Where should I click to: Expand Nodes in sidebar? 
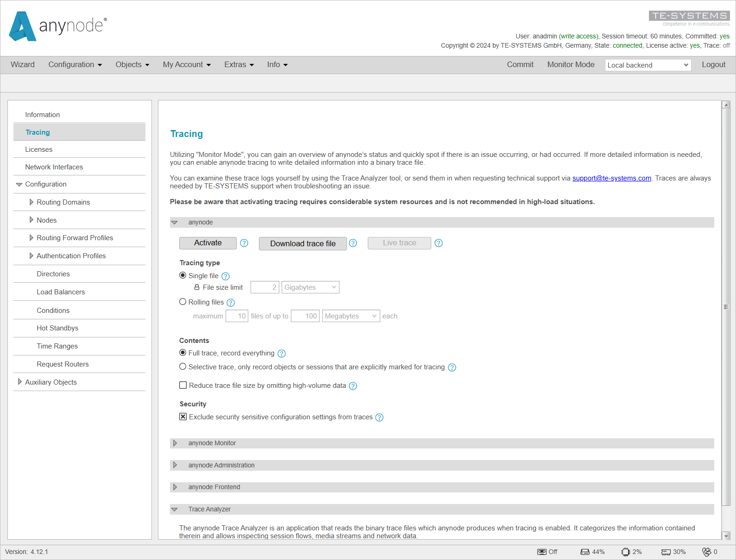pos(31,220)
